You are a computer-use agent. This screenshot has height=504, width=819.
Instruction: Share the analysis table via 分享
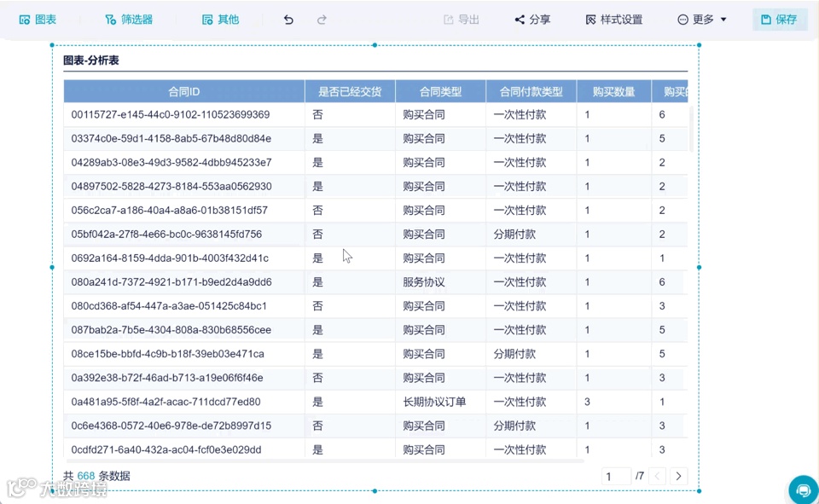tap(532, 19)
